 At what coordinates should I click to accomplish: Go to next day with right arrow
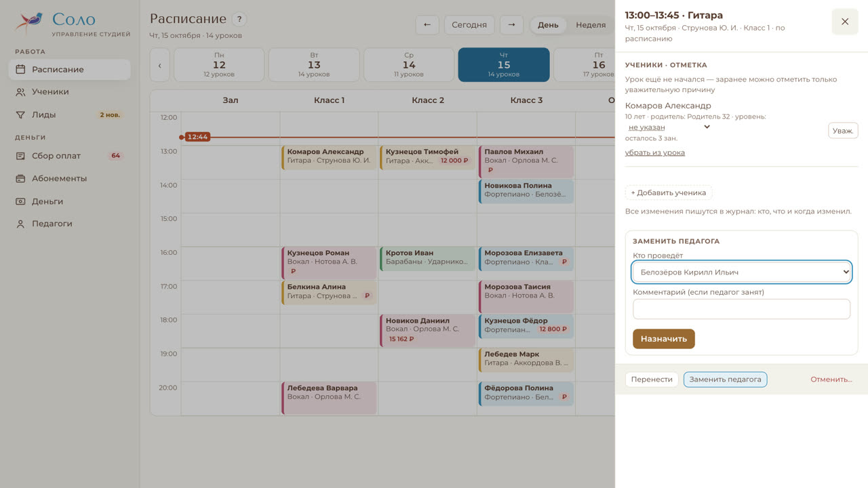coord(511,25)
